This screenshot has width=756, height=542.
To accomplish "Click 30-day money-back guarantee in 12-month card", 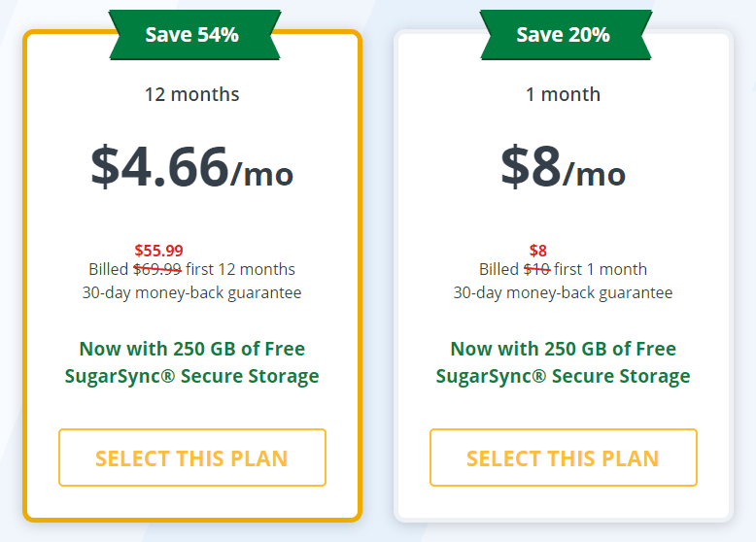I will [x=191, y=292].
